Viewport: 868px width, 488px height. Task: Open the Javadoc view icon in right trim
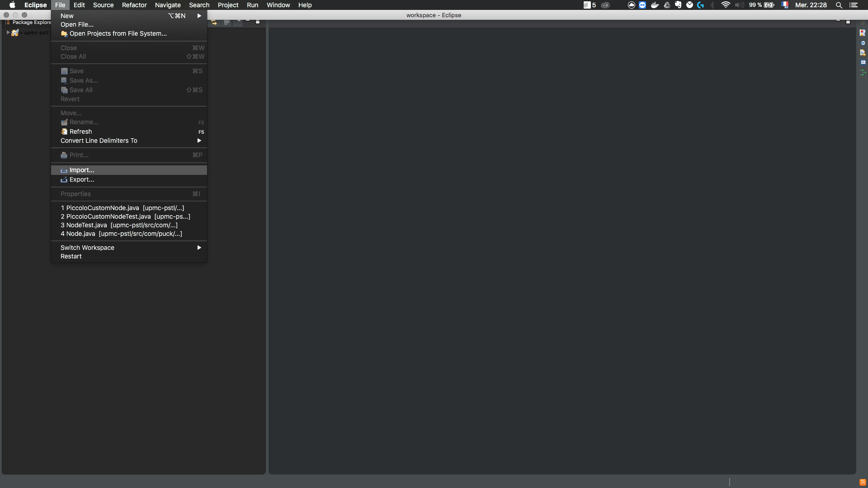863,43
